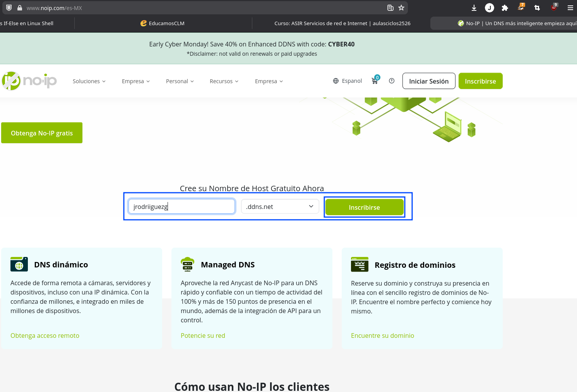This screenshot has height=392, width=577.
Task: Expand the Soluciones menu
Action: (89, 81)
